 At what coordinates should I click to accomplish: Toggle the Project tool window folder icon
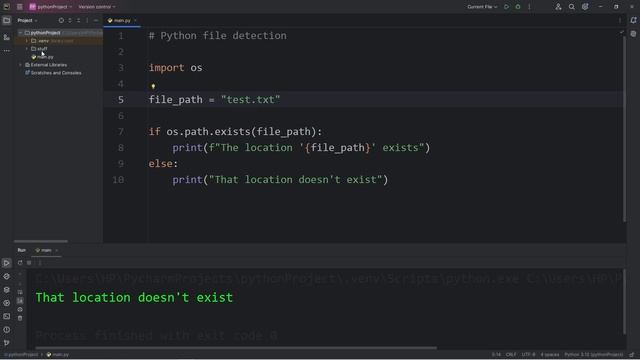[x=7, y=20]
